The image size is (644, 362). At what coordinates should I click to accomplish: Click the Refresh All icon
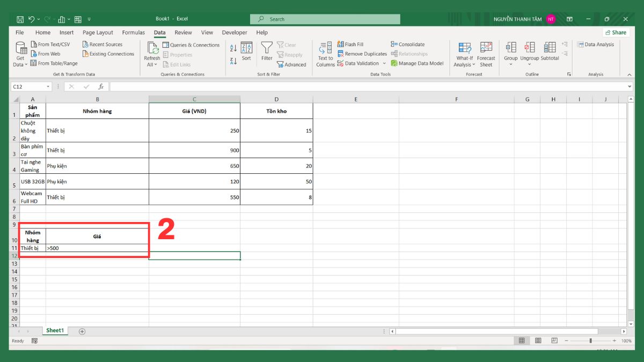[x=152, y=52]
